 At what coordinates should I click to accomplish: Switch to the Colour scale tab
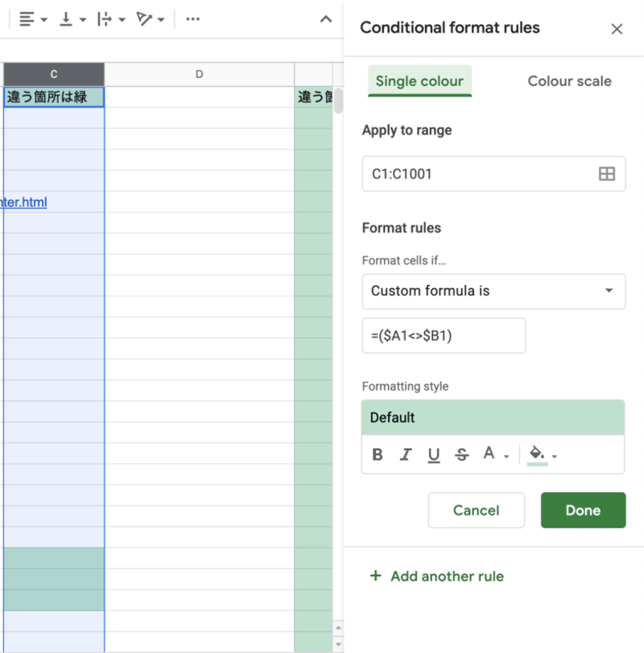coord(569,81)
